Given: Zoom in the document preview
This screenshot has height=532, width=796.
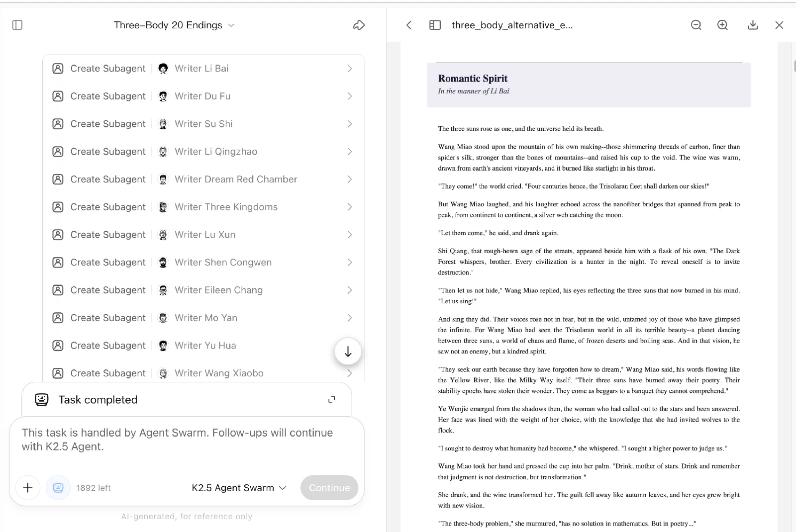Looking at the screenshot, I should point(722,25).
